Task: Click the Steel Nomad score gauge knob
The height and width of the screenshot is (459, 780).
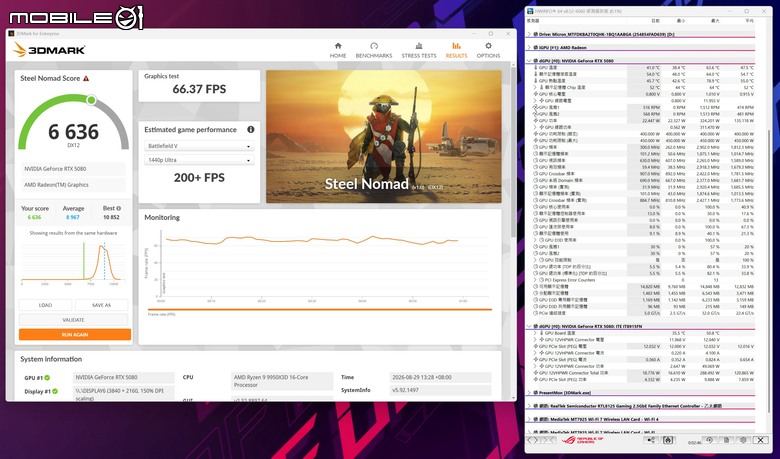Action: click(x=91, y=100)
